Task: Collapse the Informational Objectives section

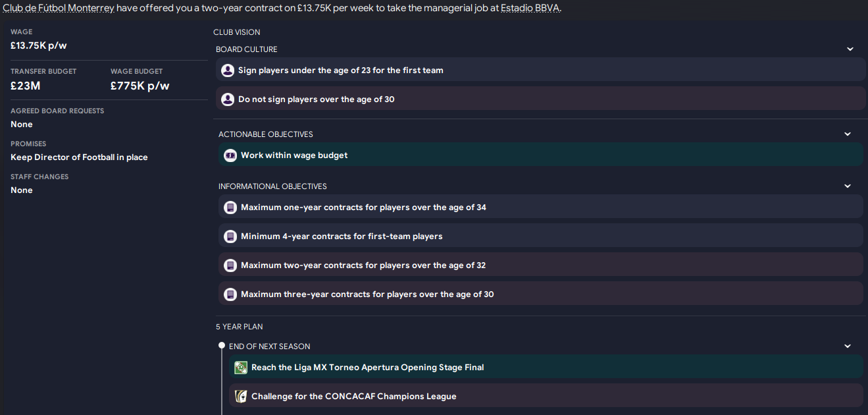Action: tap(848, 186)
